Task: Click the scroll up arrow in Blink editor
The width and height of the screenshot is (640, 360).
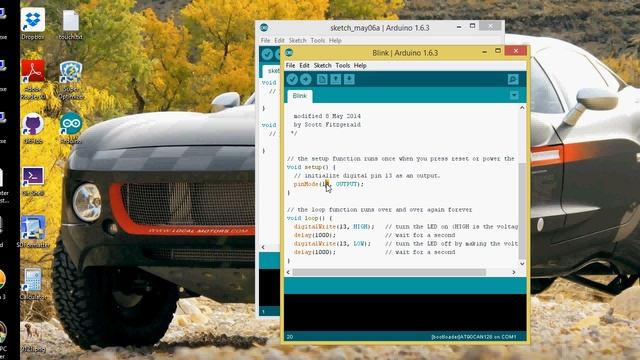Action: [x=522, y=108]
